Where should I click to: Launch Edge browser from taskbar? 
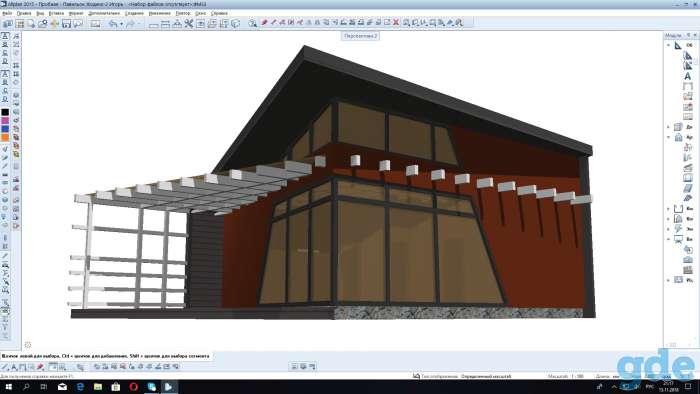[80, 386]
